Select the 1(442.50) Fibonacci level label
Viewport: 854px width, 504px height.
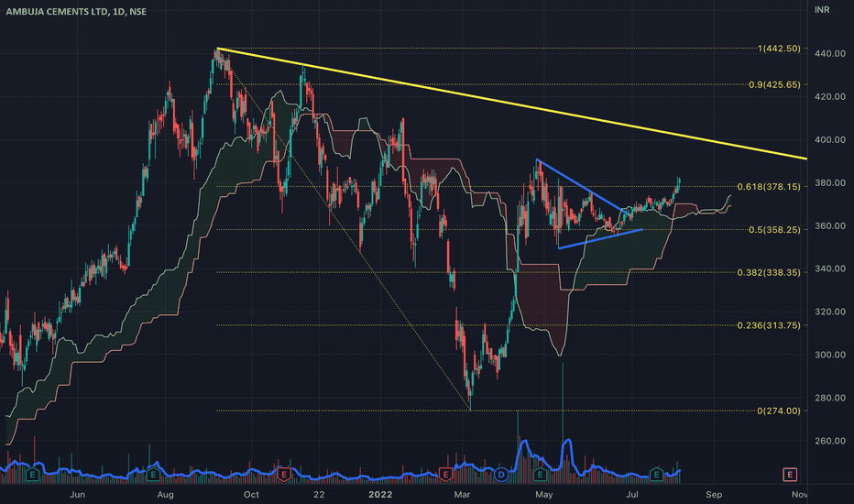779,49
